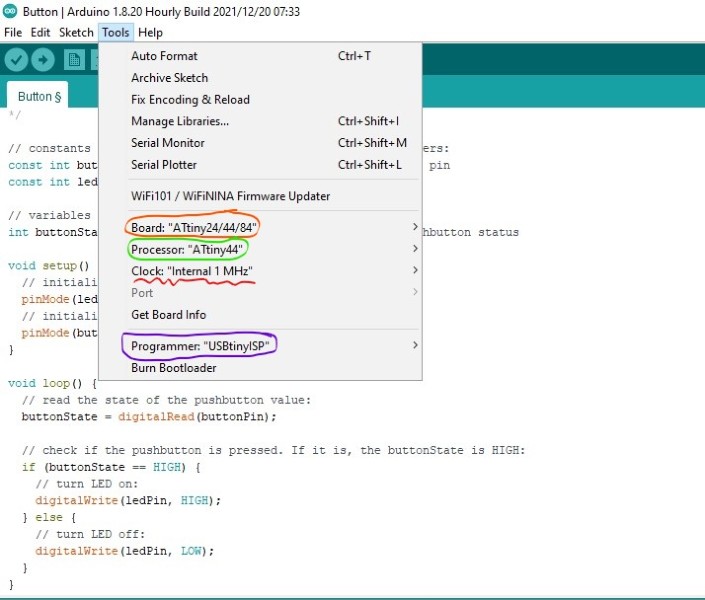Click the "// turn LED off:" comment
The image size is (705, 600).
coord(90,534)
